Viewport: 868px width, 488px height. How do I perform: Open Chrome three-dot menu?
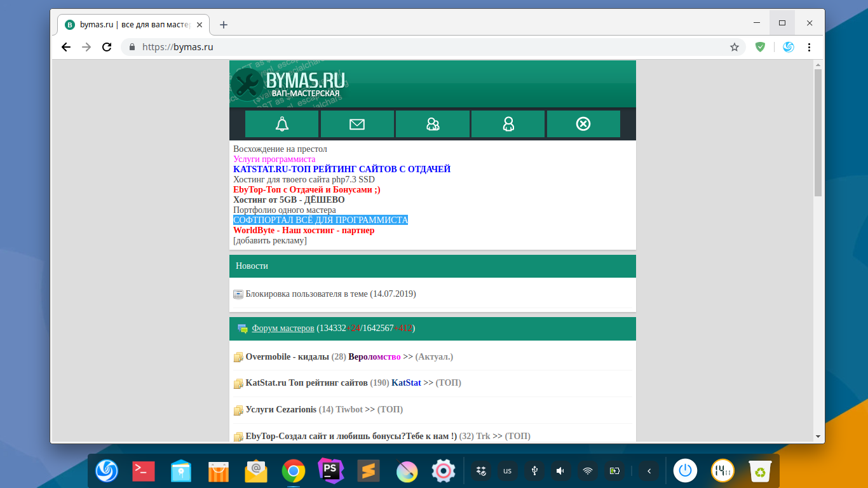pos(809,47)
